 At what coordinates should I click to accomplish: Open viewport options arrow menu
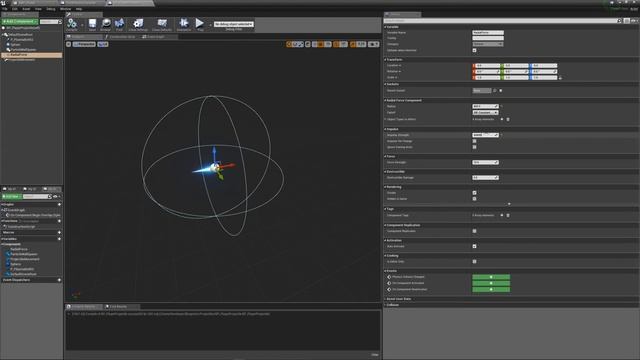click(x=69, y=44)
